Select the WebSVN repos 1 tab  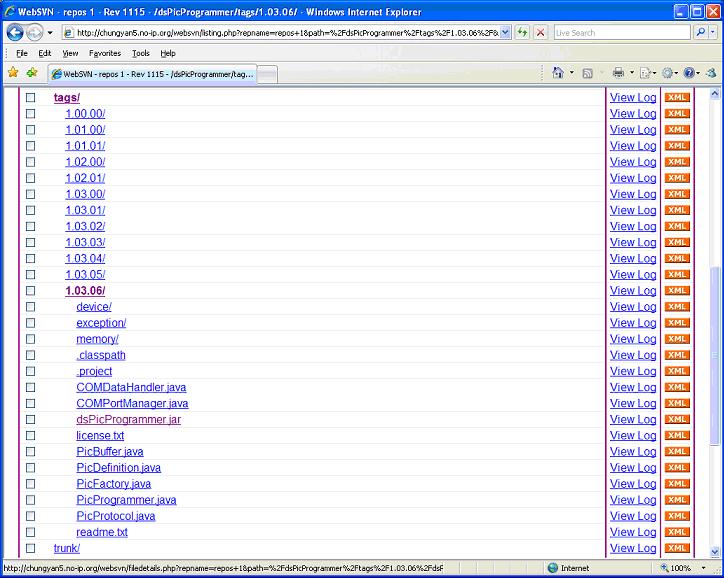[152, 74]
